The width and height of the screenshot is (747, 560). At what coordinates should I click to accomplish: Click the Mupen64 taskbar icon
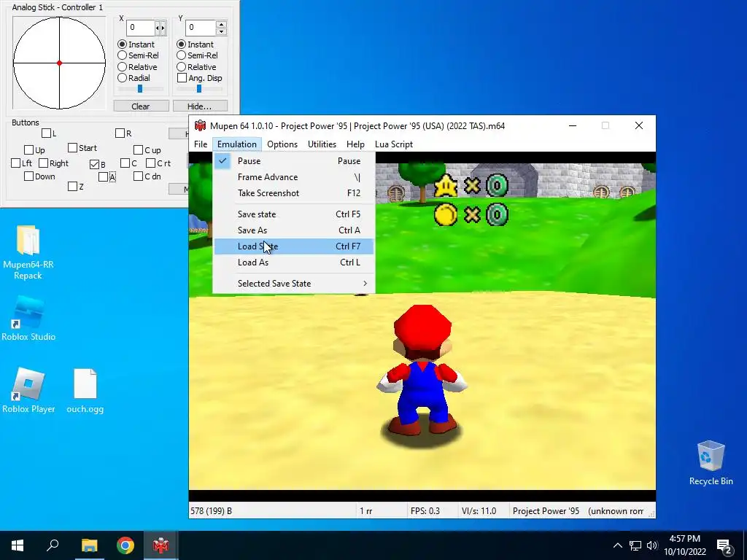click(x=160, y=545)
